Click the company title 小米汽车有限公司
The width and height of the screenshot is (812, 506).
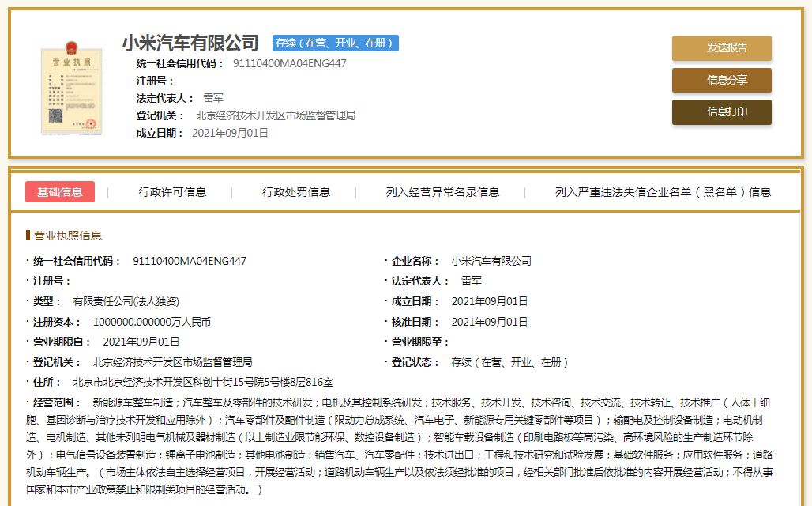(x=190, y=43)
